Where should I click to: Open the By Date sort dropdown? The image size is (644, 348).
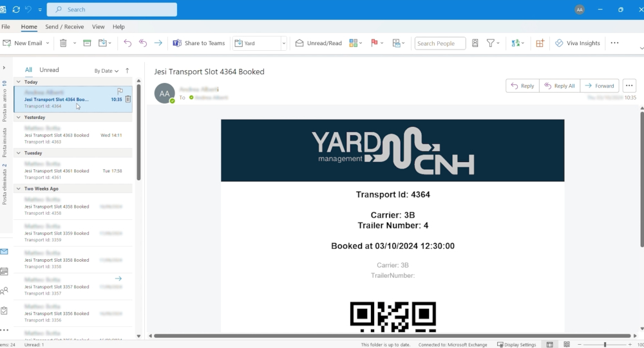(x=106, y=71)
